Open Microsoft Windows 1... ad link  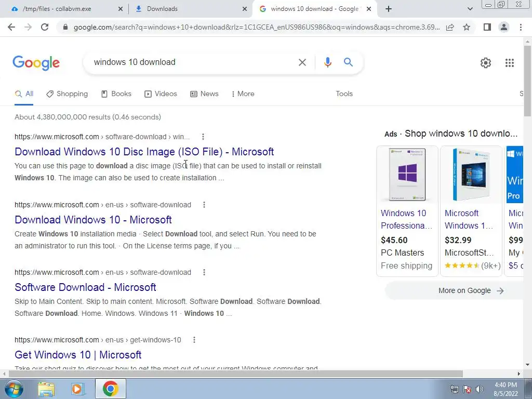(469, 220)
